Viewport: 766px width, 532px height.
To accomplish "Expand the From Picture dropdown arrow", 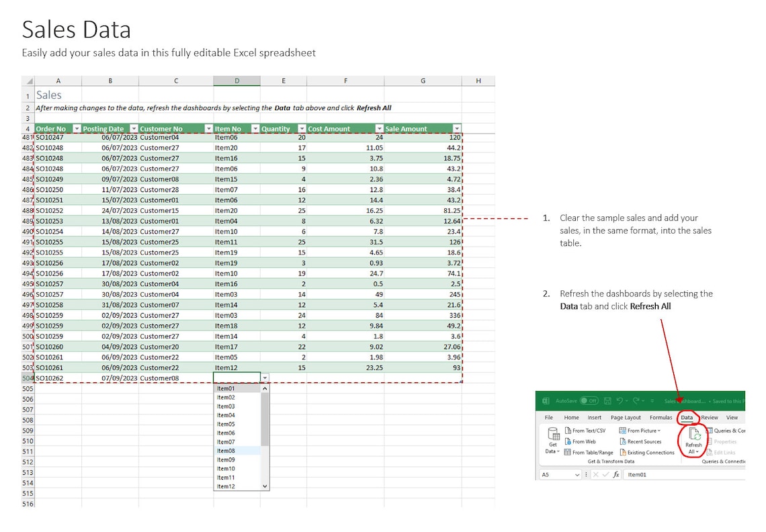I will click(658, 431).
